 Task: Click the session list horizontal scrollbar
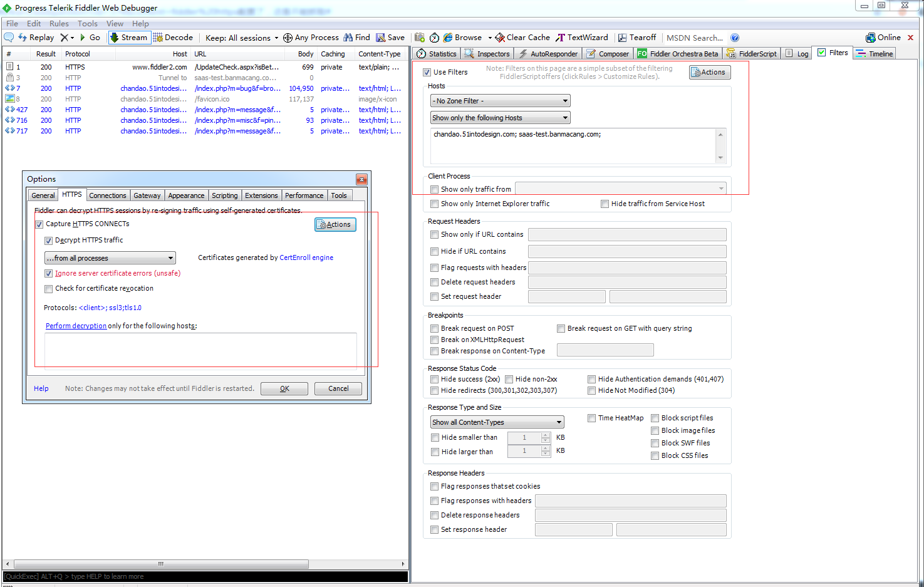click(x=161, y=564)
